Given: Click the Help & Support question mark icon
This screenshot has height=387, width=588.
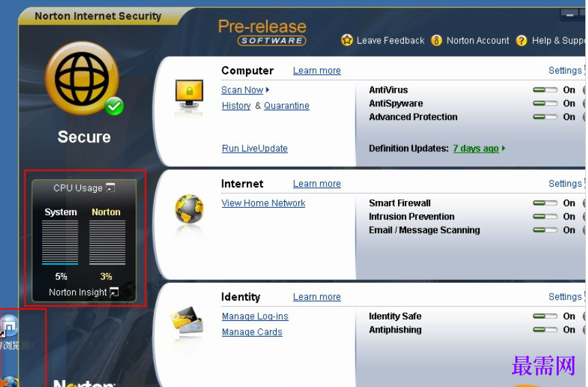Looking at the screenshot, I should [x=521, y=40].
